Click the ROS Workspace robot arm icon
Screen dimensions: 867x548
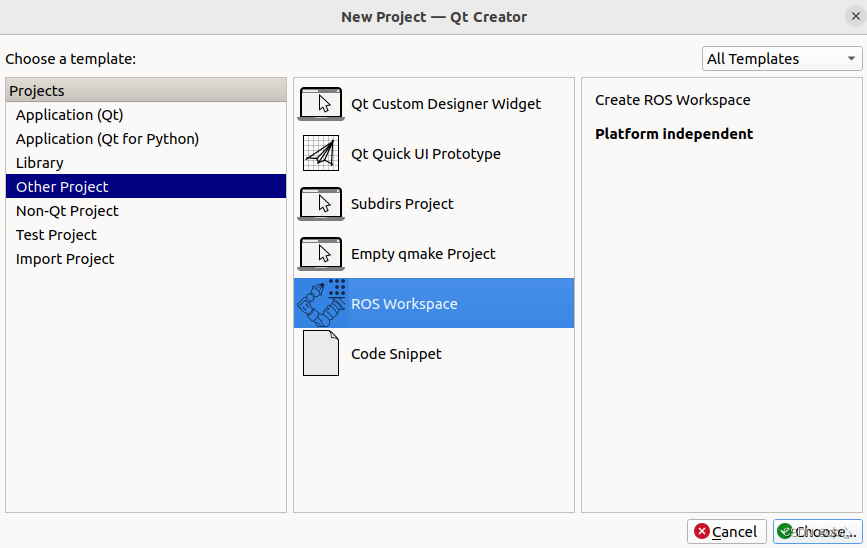click(x=321, y=303)
